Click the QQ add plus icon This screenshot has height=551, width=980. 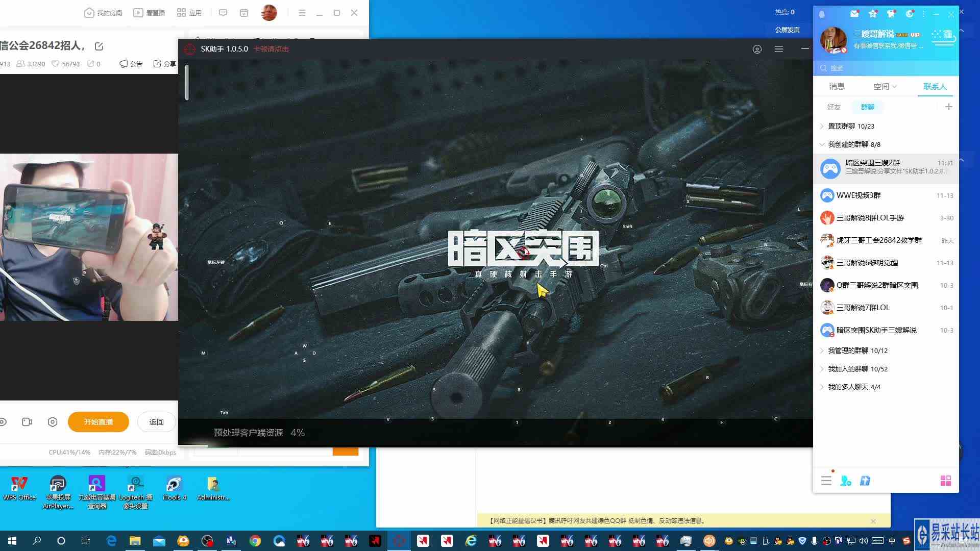pyautogui.click(x=948, y=107)
